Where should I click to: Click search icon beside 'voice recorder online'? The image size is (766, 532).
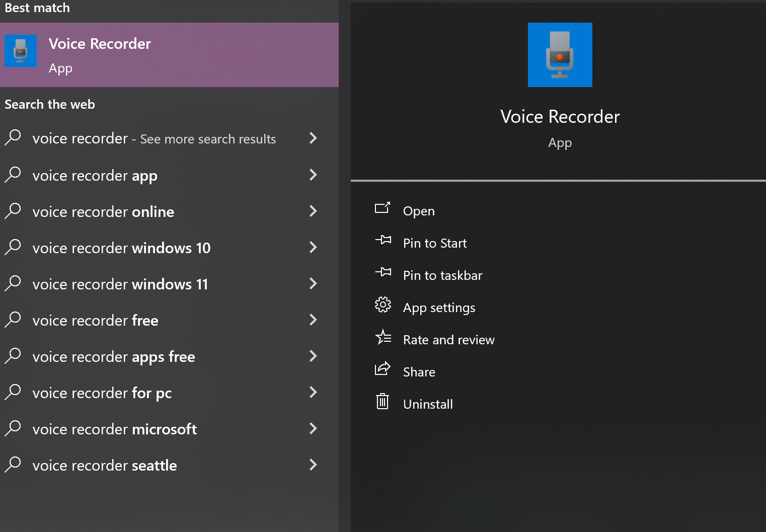click(13, 211)
